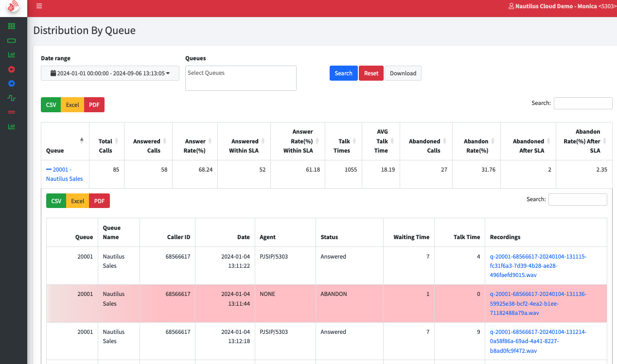The width and height of the screenshot is (617, 364).
Task: Click CSV in the expanded queue details
Action: pyautogui.click(x=56, y=201)
